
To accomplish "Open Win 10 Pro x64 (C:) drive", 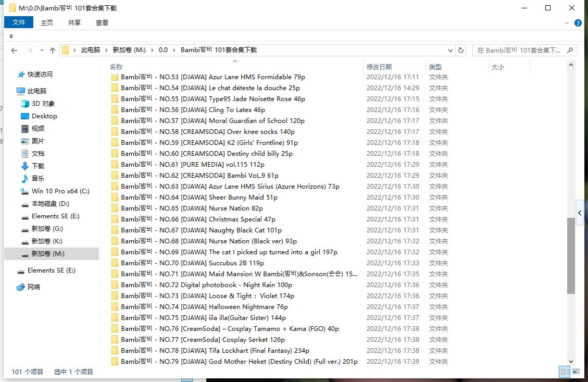I will coord(55,191).
